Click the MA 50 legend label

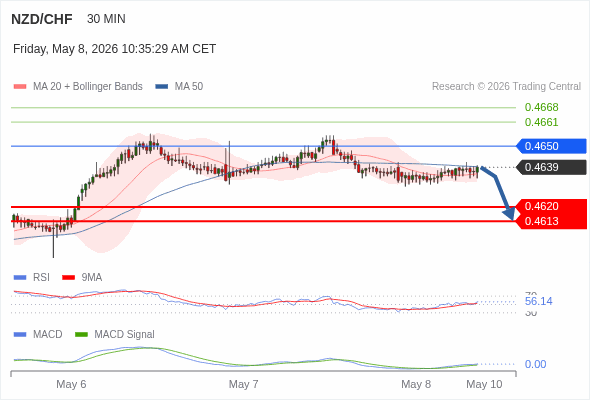tap(189, 87)
